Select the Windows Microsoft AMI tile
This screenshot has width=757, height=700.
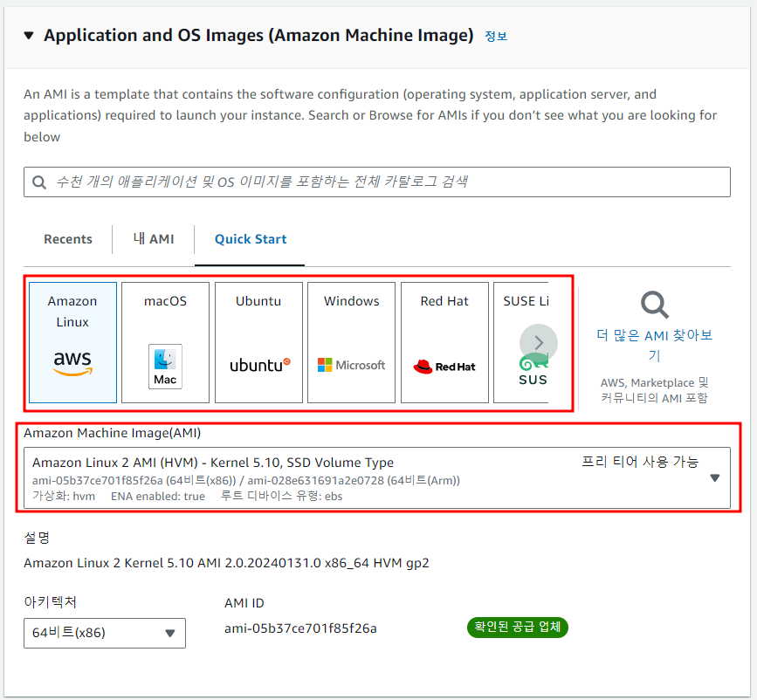click(352, 342)
